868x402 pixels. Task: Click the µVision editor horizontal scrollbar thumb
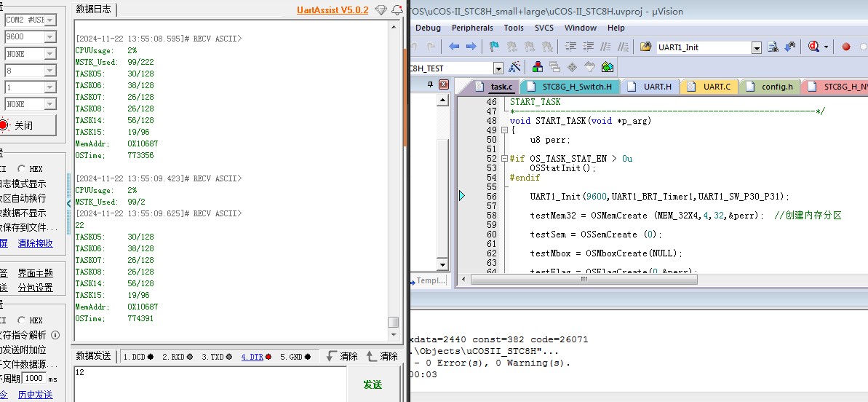point(584,280)
